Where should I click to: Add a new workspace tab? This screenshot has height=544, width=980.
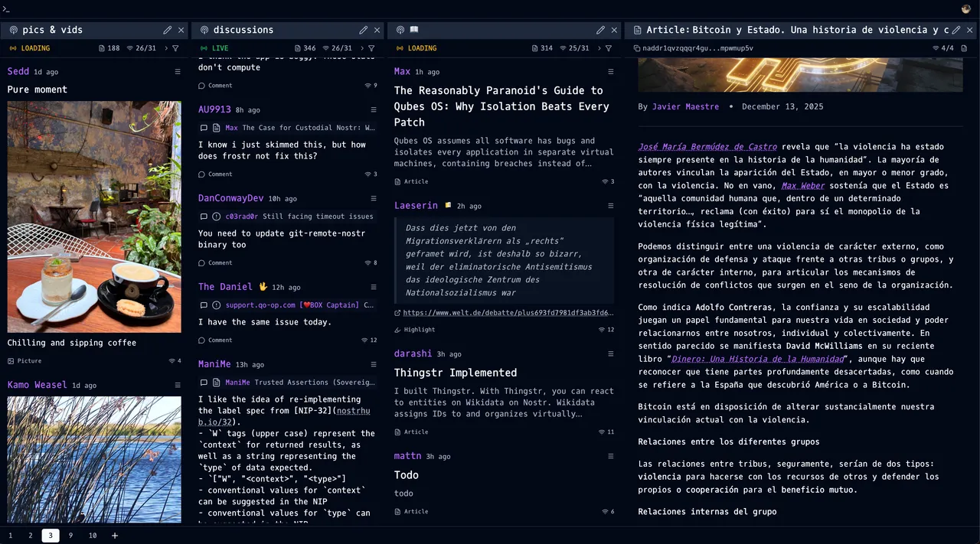tap(115, 536)
